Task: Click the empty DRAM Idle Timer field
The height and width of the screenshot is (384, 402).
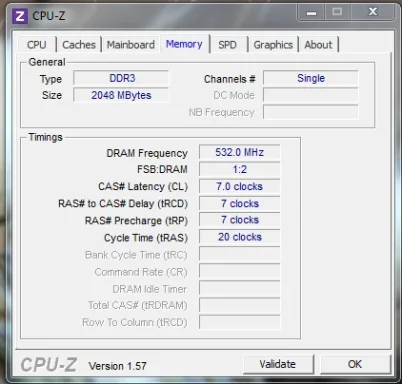Action: click(x=239, y=288)
